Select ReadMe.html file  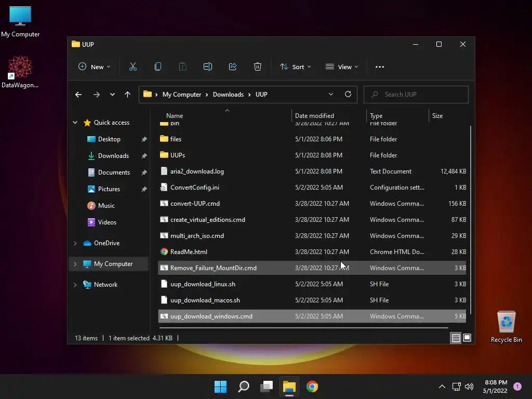coord(312,252)
